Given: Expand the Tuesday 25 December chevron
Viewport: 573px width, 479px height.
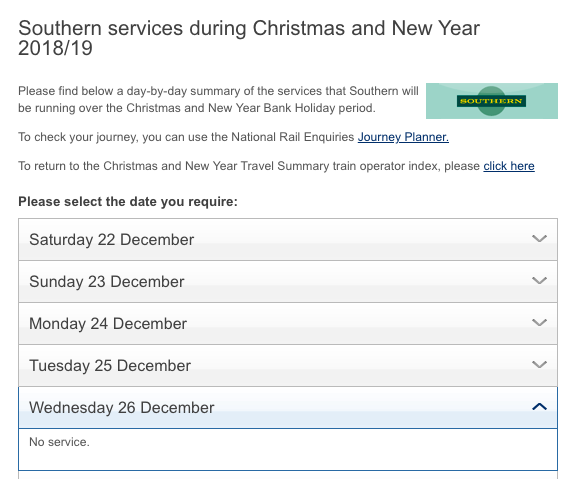Looking at the screenshot, I should [539, 365].
